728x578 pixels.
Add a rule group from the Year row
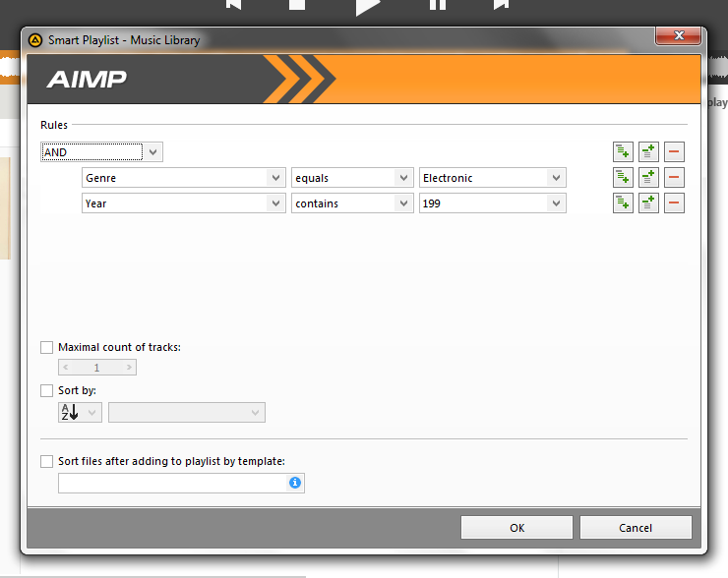(x=648, y=202)
